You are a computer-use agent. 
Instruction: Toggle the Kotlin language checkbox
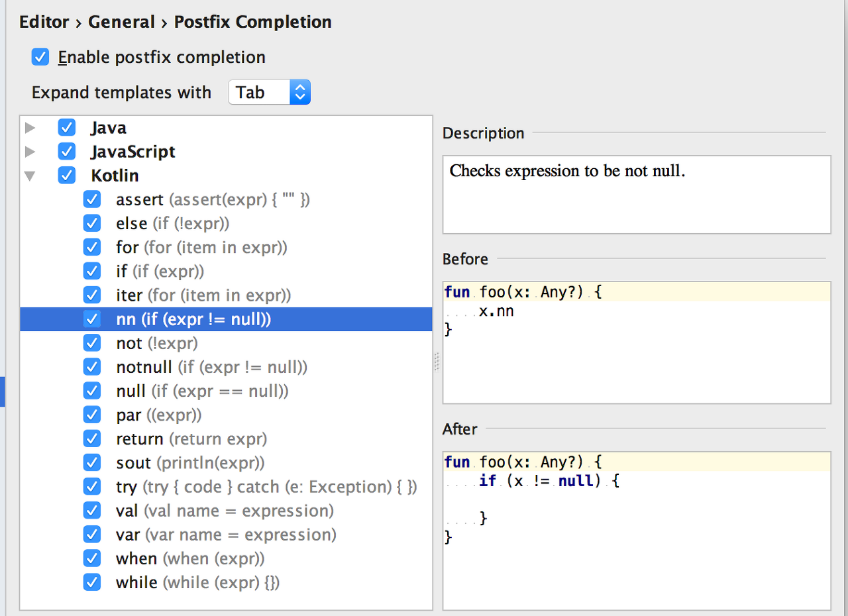pos(67,176)
